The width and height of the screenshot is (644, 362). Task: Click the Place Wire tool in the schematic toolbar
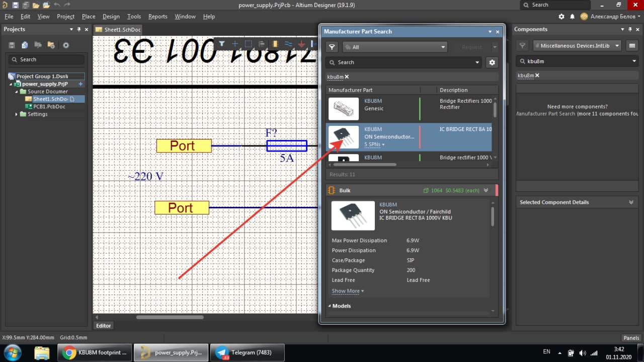pos(288,44)
